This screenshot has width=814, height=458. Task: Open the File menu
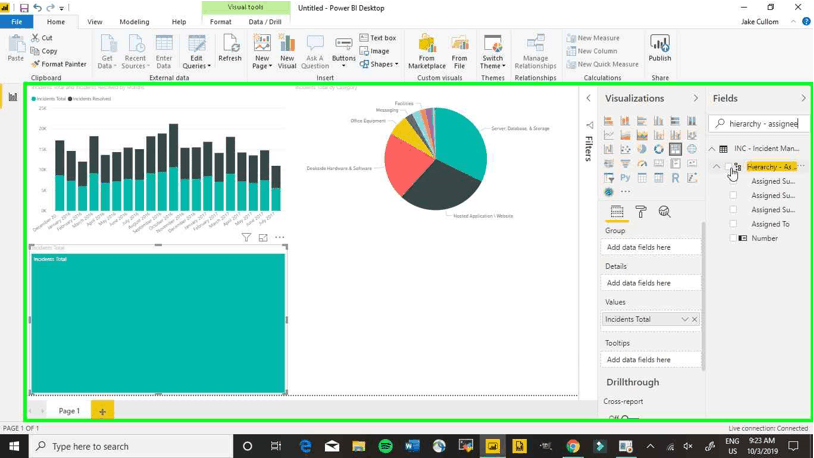point(17,22)
